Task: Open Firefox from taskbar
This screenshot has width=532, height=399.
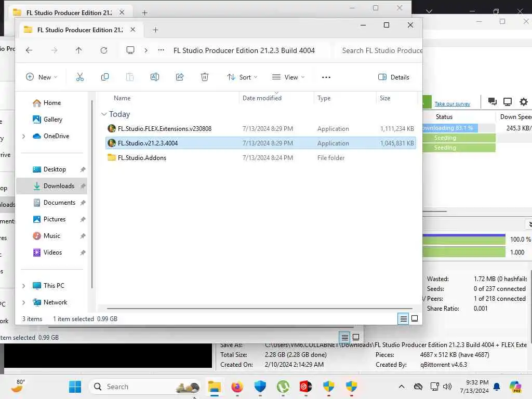Action: pos(237,387)
